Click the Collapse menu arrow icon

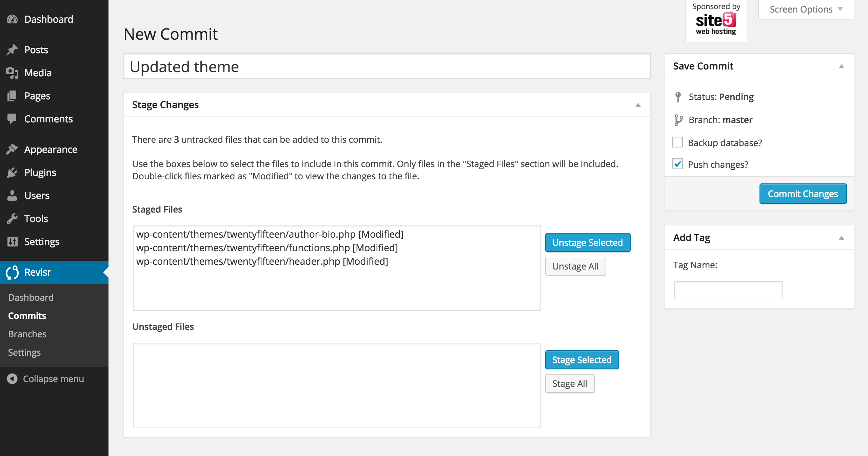click(x=12, y=379)
